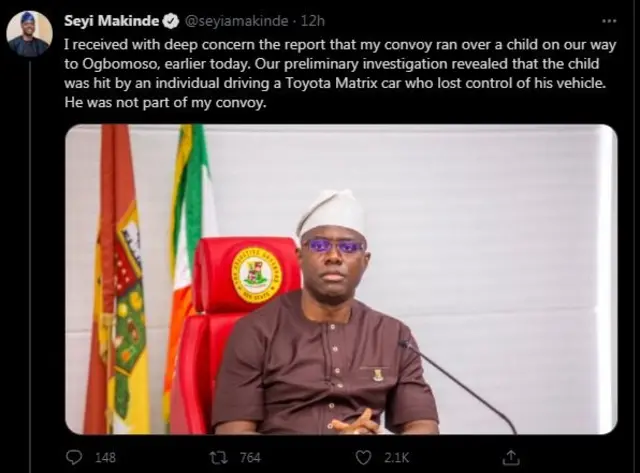
Task: Click the tweet text about the convoy
Action: pos(340,73)
